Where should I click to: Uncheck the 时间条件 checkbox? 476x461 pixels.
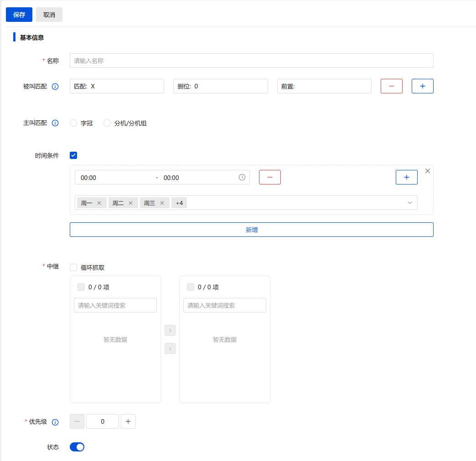tap(73, 155)
